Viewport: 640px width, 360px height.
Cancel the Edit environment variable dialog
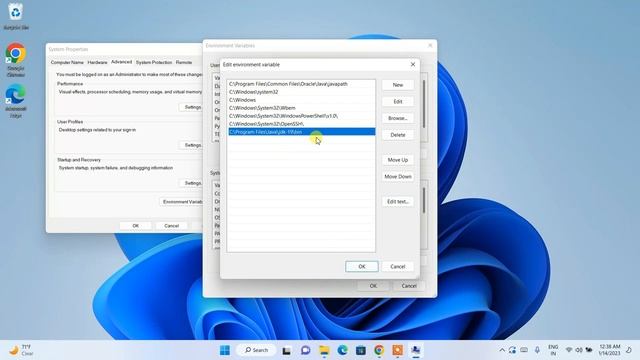click(398, 267)
